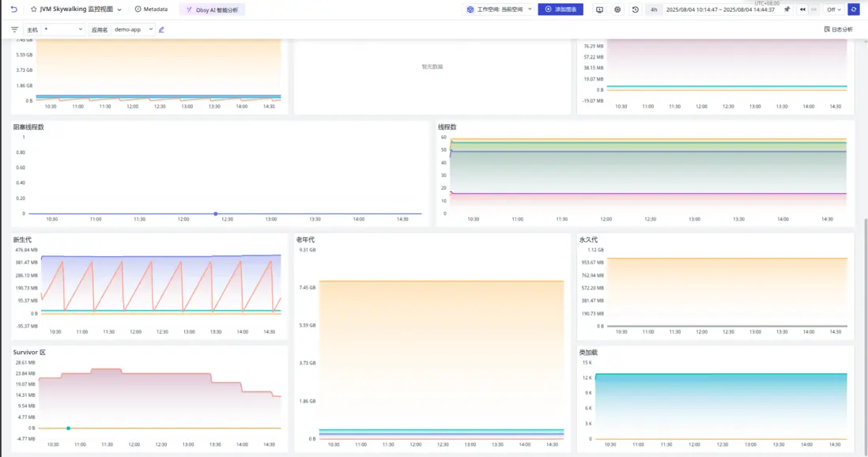The image size is (868, 457).
Task: Click the time range date field
Action: (x=719, y=9)
